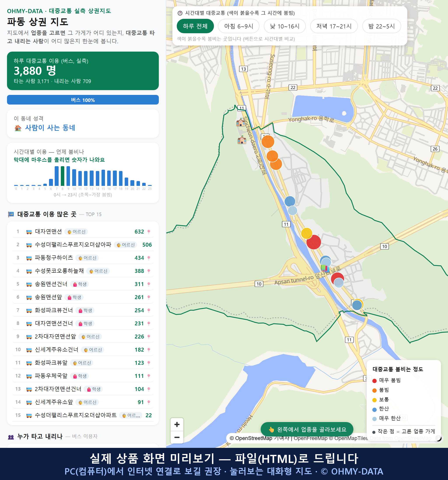448x480 pixels.
Task: Select the 하루 전체 time filter
Action: click(x=195, y=26)
